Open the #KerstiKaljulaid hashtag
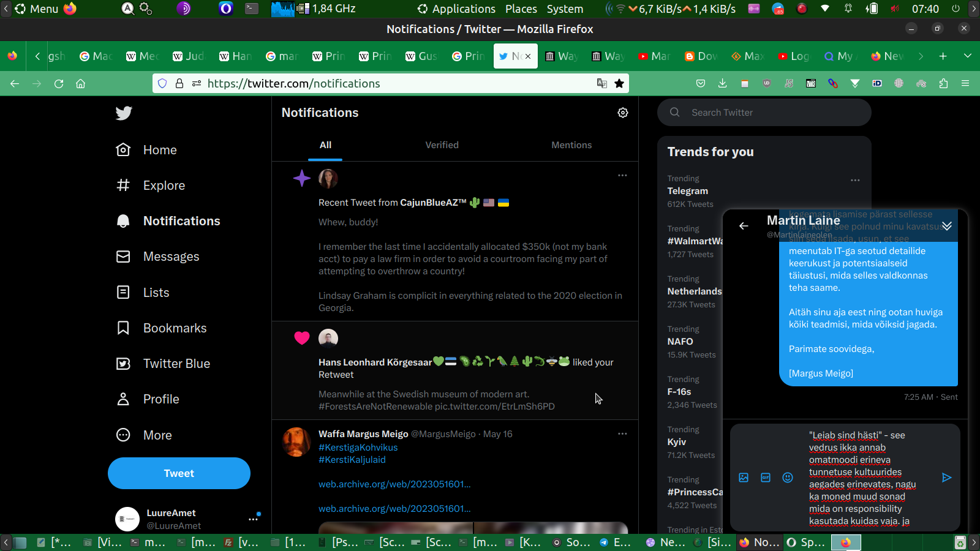Screen dimensions: 980x551 [352, 460]
